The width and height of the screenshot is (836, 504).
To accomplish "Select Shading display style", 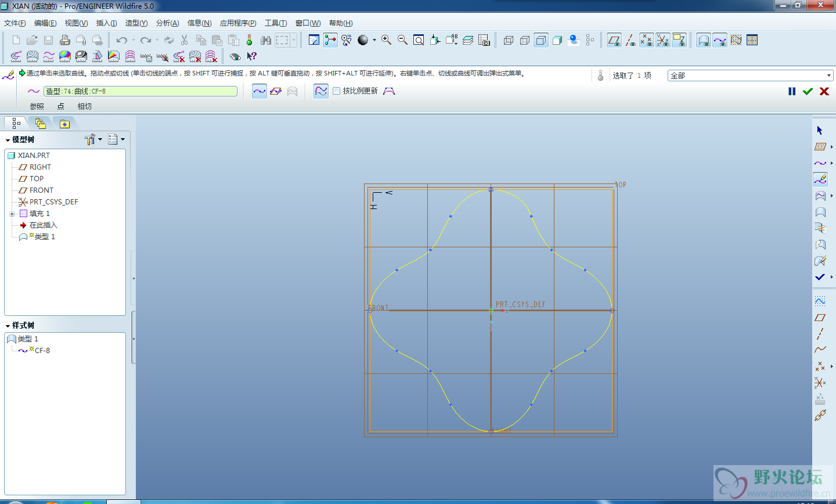I will 557,40.
